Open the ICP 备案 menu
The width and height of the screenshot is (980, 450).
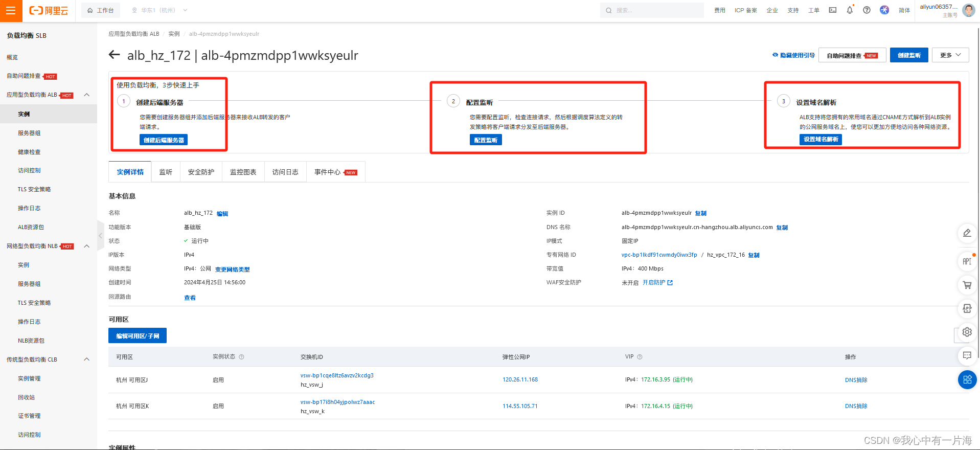[x=746, y=10]
